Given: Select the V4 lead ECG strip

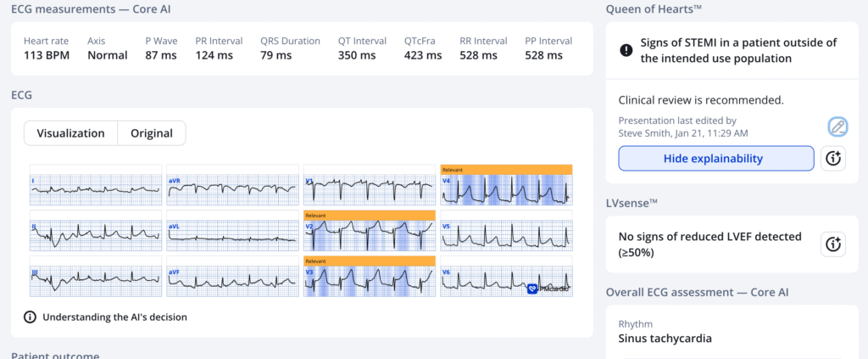Looking at the screenshot, I should pyautogui.click(x=506, y=190).
